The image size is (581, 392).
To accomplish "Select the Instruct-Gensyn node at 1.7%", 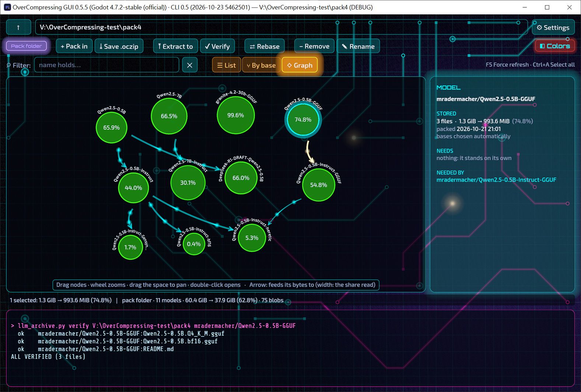I will click(130, 247).
